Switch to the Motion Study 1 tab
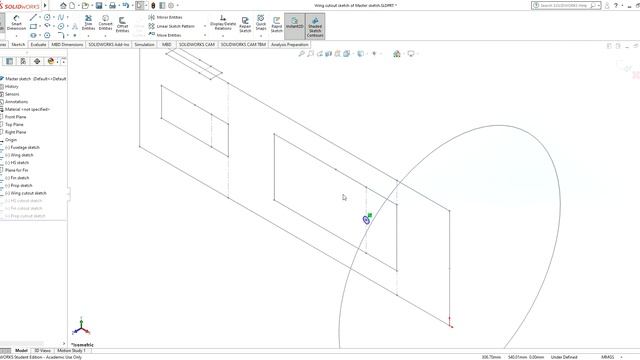This screenshot has height=360, width=640. (x=71, y=351)
